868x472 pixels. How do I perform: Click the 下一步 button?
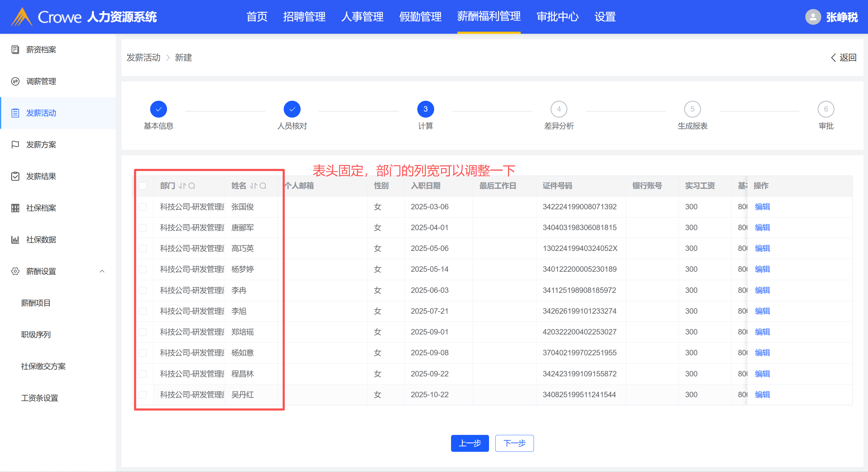[x=514, y=443]
